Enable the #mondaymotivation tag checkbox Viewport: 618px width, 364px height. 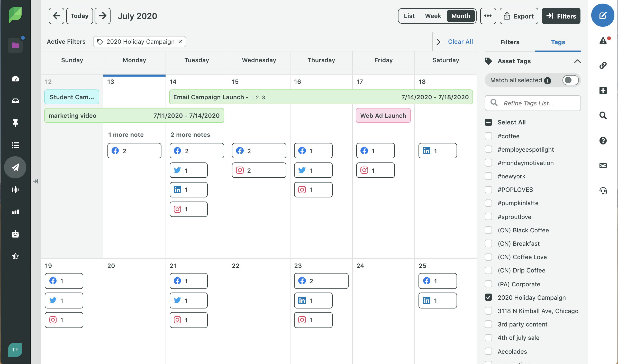pyautogui.click(x=488, y=162)
